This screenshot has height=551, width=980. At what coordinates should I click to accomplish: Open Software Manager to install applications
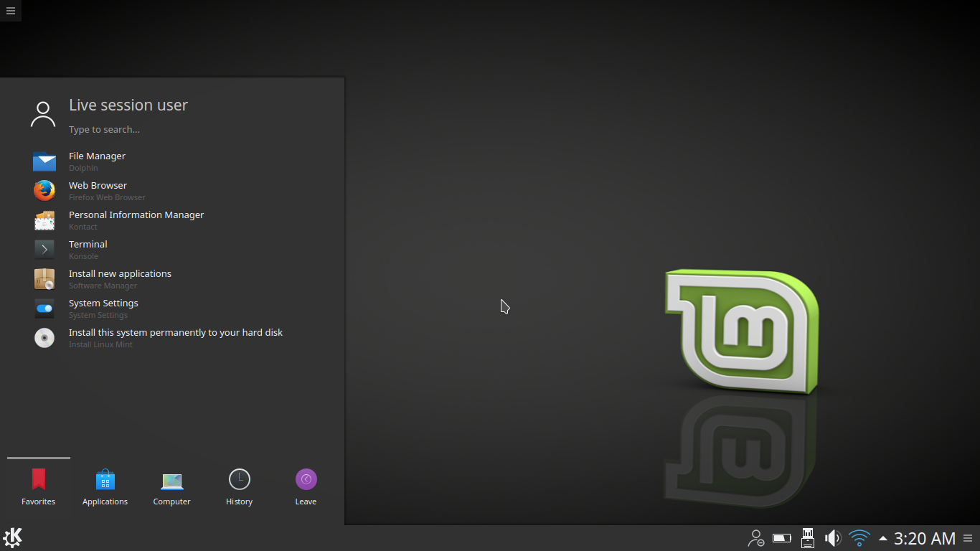coord(172,279)
